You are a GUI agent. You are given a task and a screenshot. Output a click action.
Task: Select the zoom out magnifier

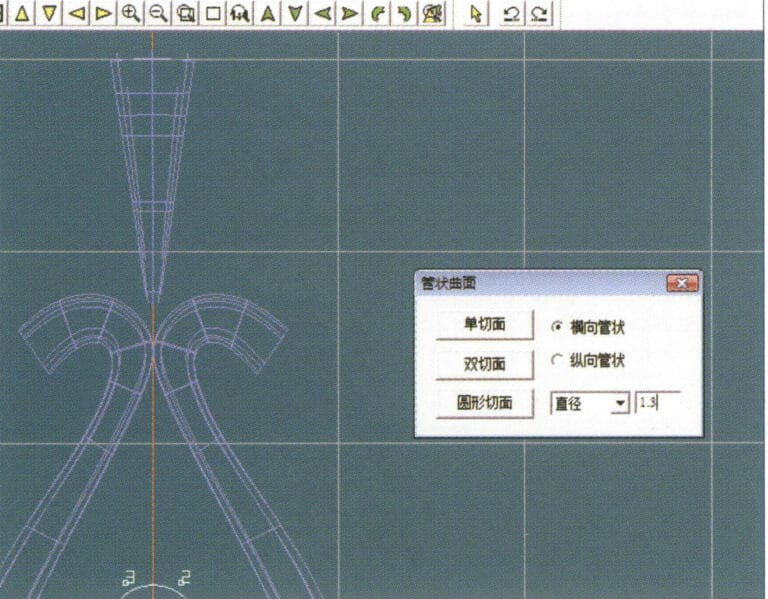click(158, 13)
